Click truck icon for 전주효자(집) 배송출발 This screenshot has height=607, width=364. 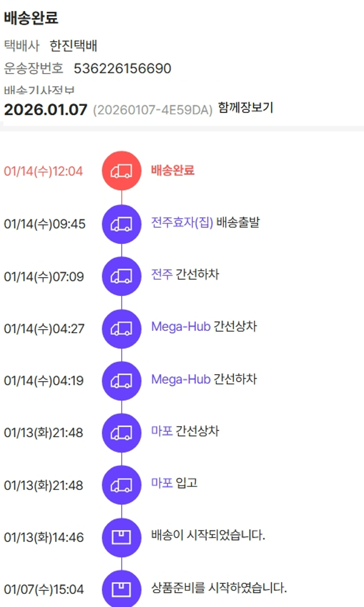pos(121,224)
